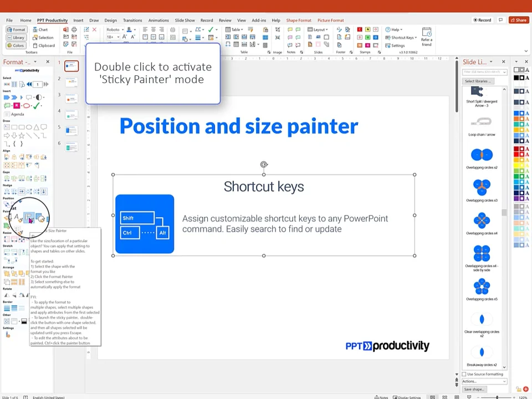Click the crop icon in Image group
The image size is (532, 399).
[278, 29]
